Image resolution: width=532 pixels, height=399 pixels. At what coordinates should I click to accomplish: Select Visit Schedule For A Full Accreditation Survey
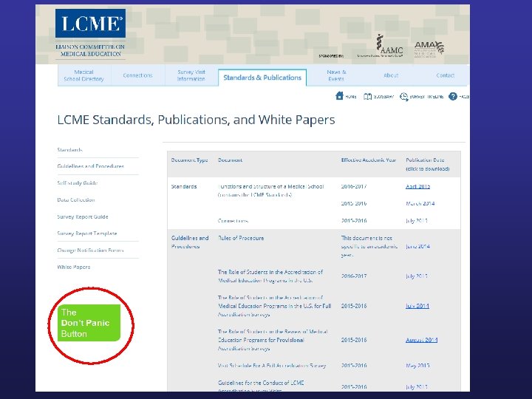[x=272, y=366]
